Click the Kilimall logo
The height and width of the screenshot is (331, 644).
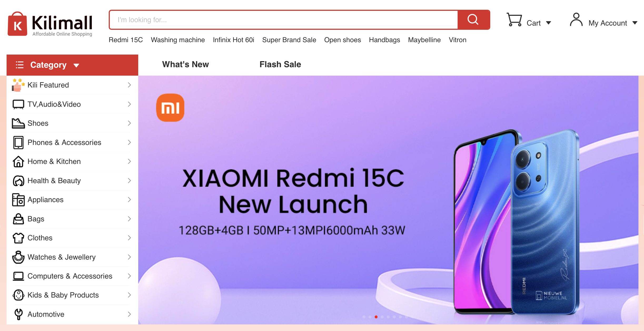click(50, 24)
